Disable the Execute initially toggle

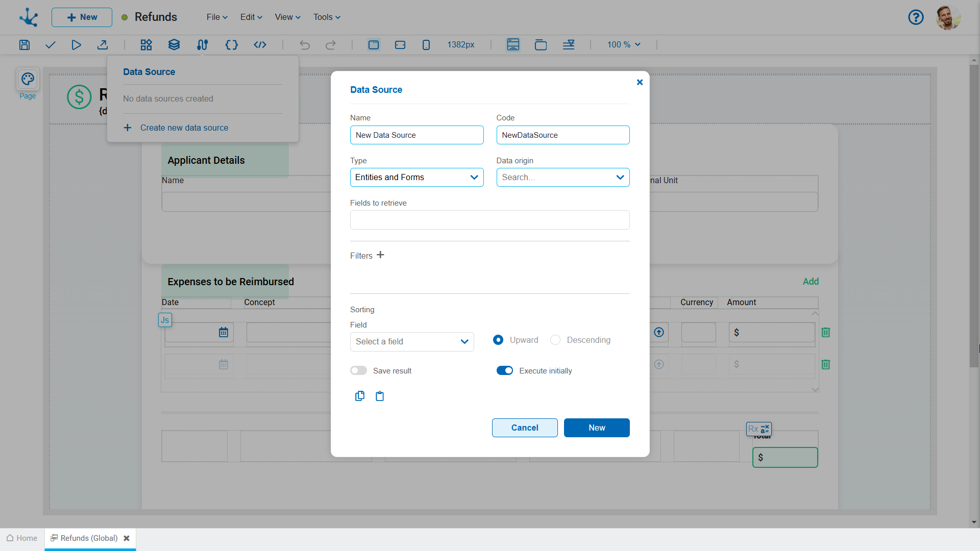[x=504, y=370]
